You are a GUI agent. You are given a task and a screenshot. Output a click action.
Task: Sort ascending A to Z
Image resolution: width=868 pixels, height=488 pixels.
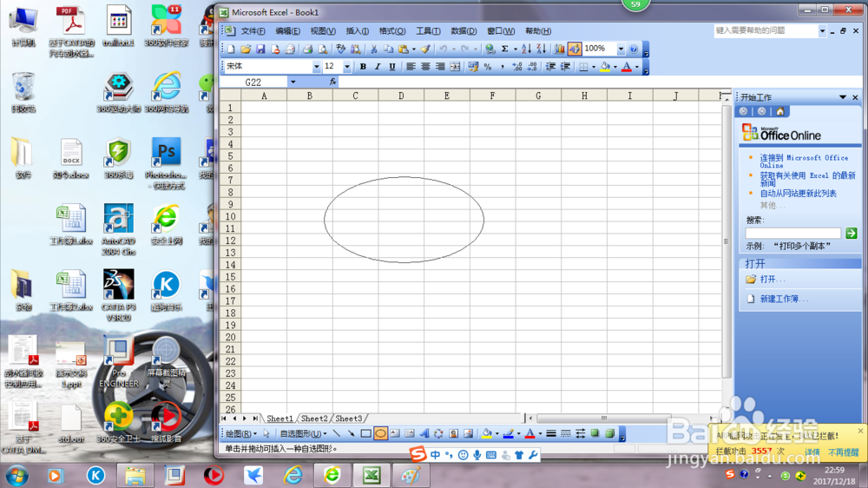click(x=526, y=49)
